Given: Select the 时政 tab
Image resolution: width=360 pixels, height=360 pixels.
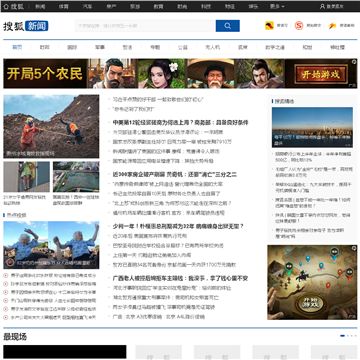Looking at the screenshot, I should pyautogui.click(x=45, y=47).
